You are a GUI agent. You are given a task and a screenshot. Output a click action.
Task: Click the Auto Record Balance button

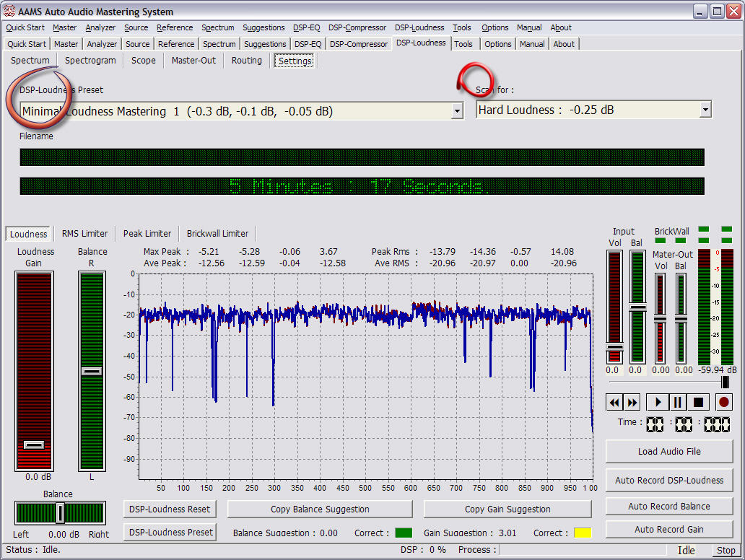click(x=669, y=507)
